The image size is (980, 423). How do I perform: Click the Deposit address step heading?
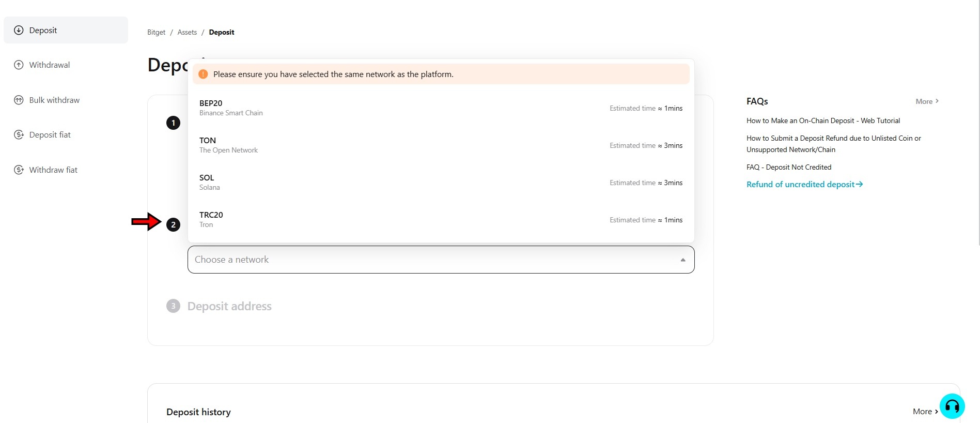pos(229,306)
